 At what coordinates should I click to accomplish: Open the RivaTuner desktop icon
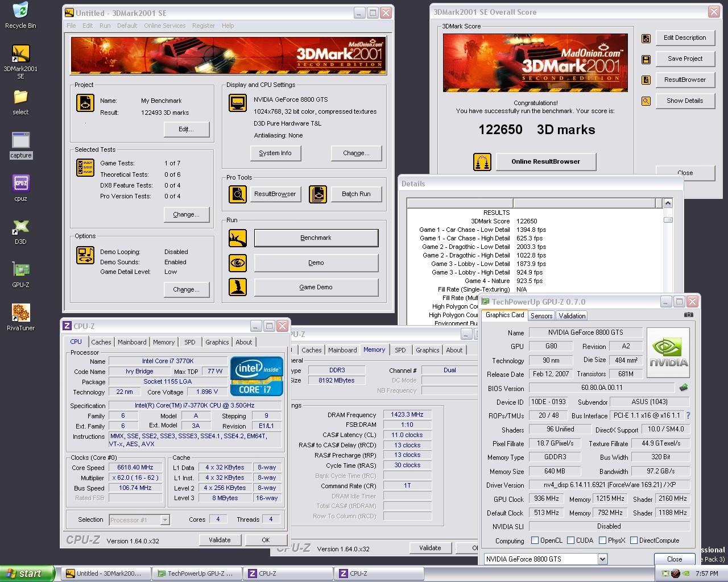click(x=20, y=313)
